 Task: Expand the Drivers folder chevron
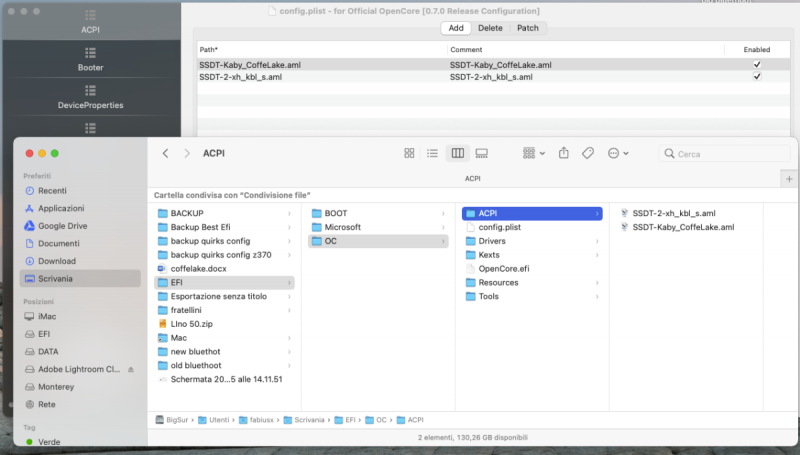[x=597, y=241]
